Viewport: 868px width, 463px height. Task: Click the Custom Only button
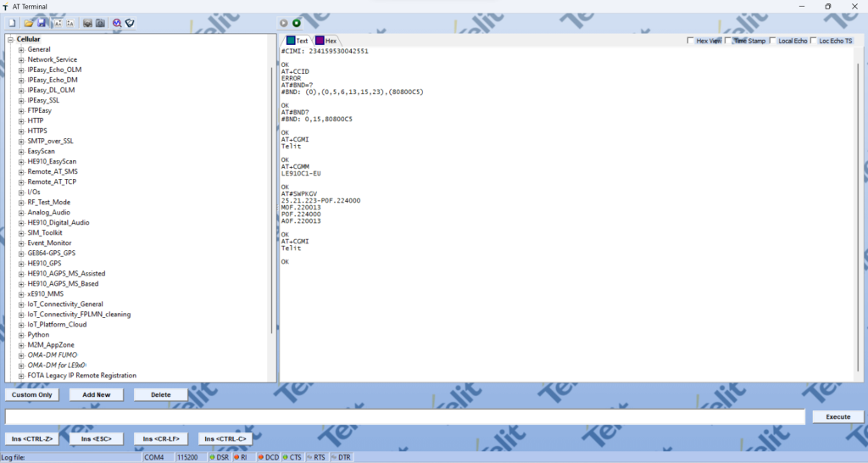[x=32, y=395]
